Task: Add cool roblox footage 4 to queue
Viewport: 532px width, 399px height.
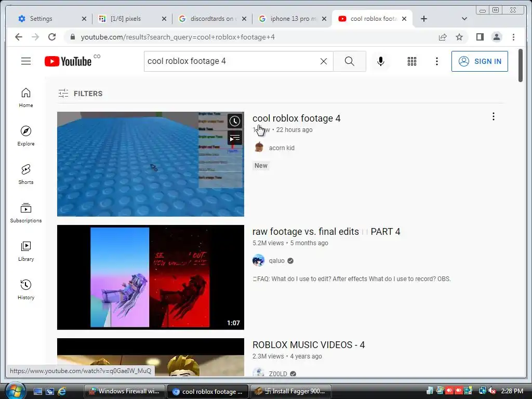Action: click(235, 138)
